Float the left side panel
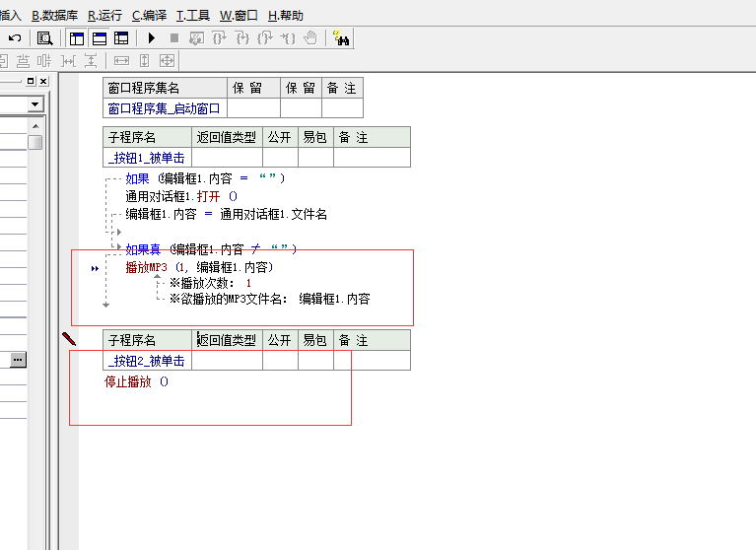Image resolution: width=756 pixels, height=550 pixels. 31,81
